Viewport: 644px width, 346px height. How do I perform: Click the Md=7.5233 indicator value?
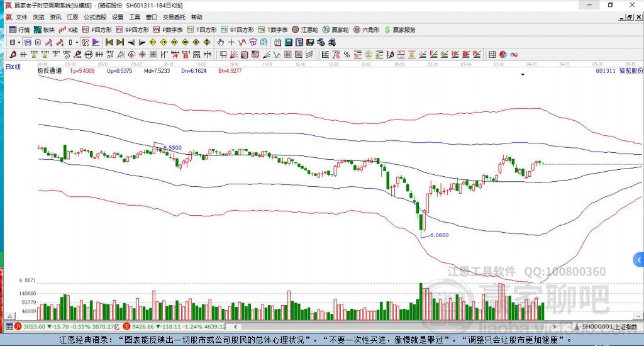point(157,70)
